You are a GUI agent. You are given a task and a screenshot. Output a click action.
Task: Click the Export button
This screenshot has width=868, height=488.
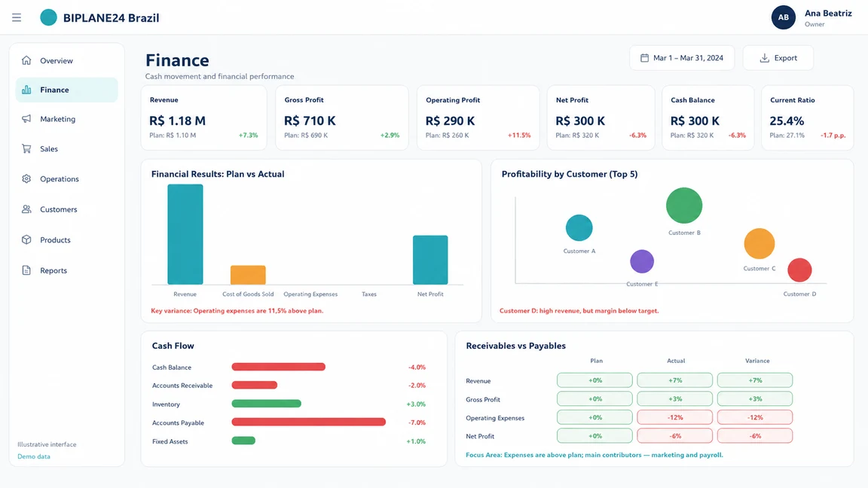778,57
